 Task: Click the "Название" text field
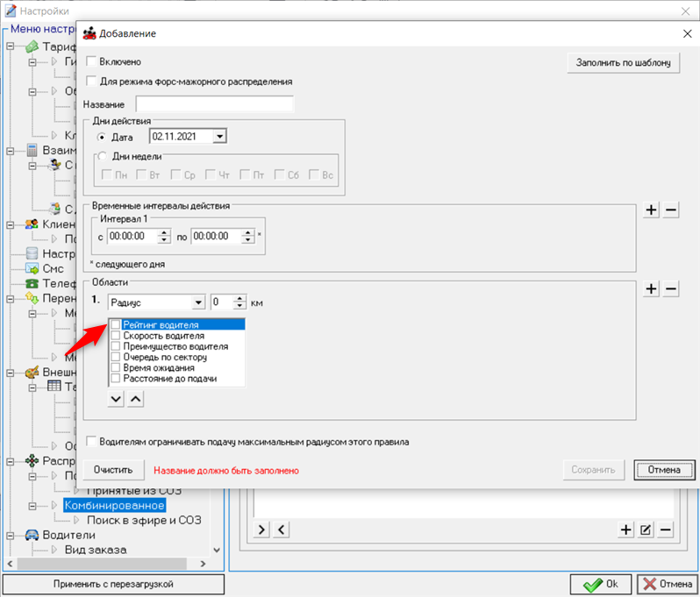tap(214, 104)
